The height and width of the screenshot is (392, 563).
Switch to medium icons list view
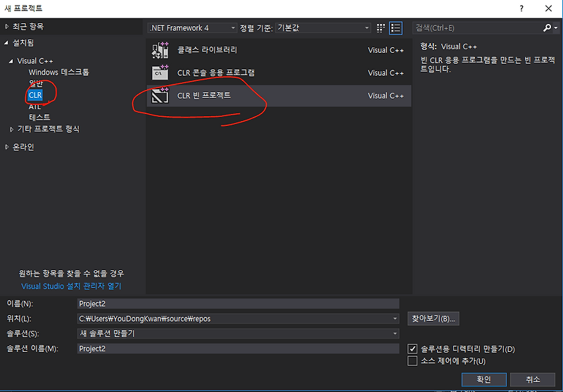coord(396,28)
